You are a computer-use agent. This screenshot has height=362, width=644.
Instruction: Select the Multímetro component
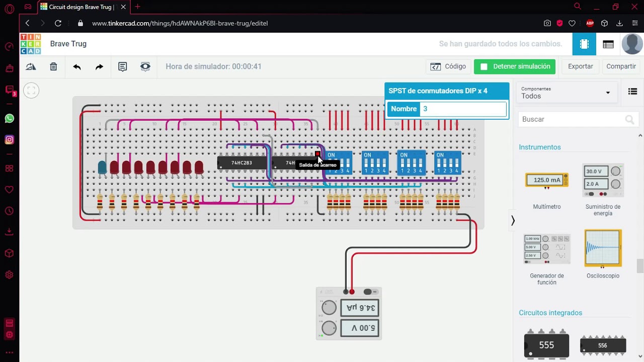click(x=547, y=187)
